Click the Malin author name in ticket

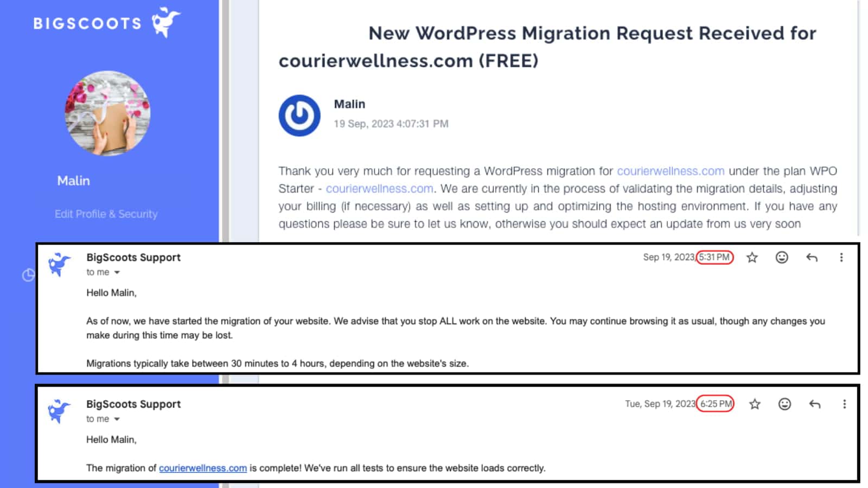[x=349, y=104]
